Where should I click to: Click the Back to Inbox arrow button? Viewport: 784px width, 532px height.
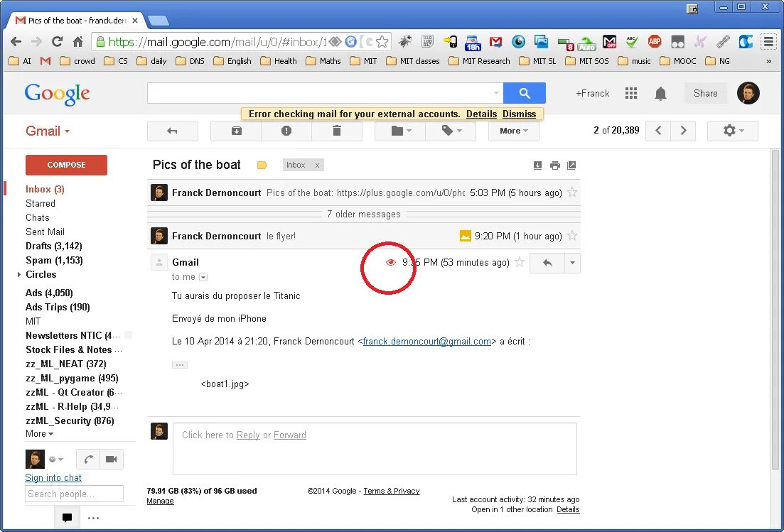click(173, 131)
